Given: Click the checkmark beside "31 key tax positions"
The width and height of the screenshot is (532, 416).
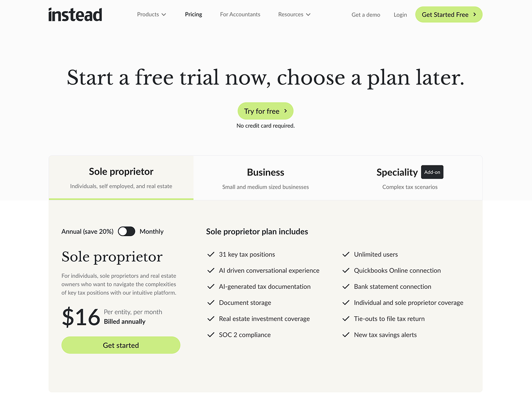Looking at the screenshot, I should (x=211, y=254).
